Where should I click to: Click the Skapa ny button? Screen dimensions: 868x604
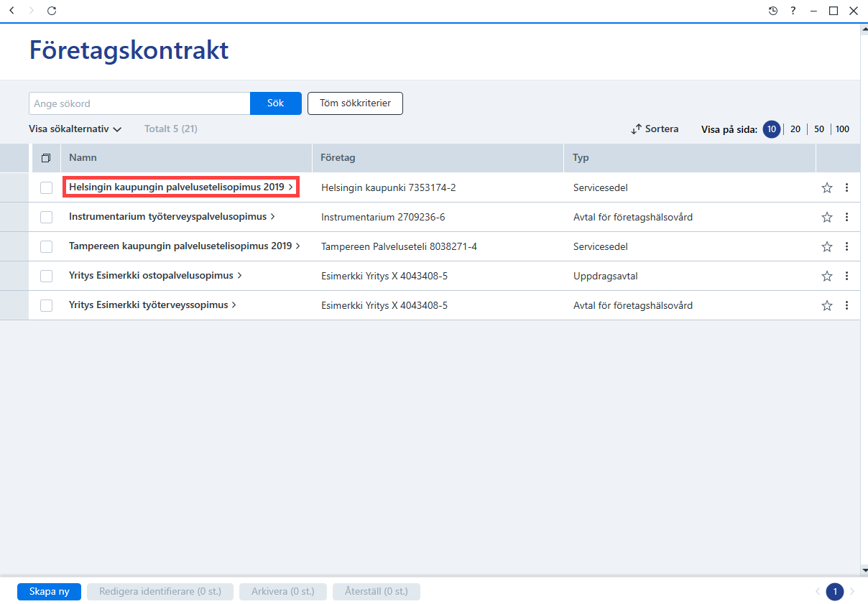click(x=49, y=592)
